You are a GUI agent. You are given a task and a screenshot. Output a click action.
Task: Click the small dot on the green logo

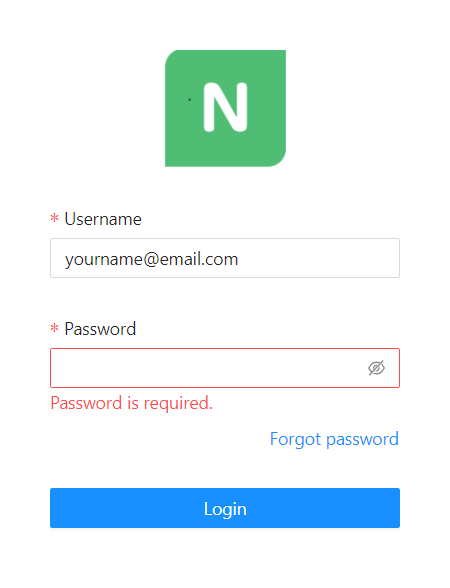click(190, 100)
